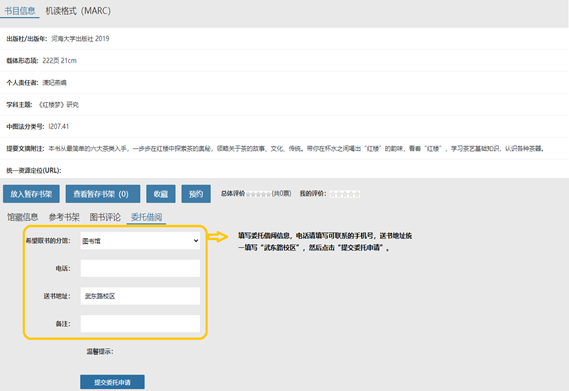View the 总体评价 star rating

[258, 194]
